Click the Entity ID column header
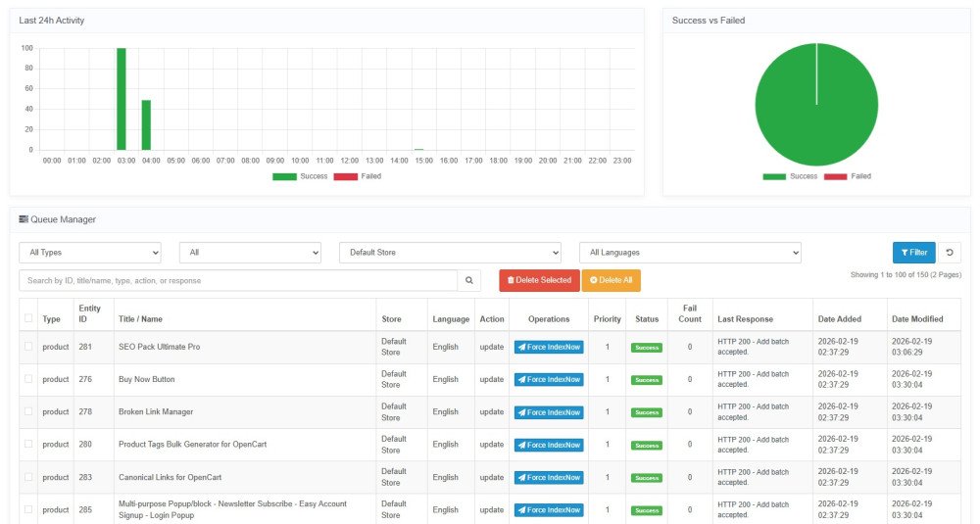 [89, 313]
